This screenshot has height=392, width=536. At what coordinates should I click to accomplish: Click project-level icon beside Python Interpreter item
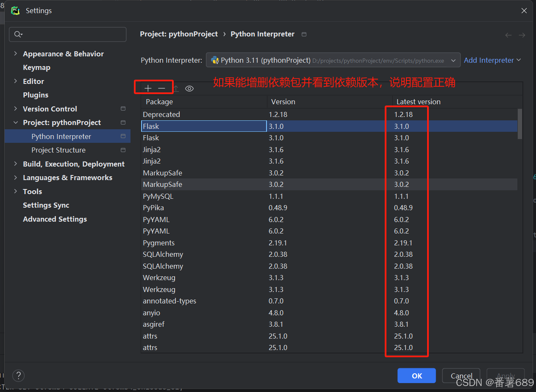[123, 136]
